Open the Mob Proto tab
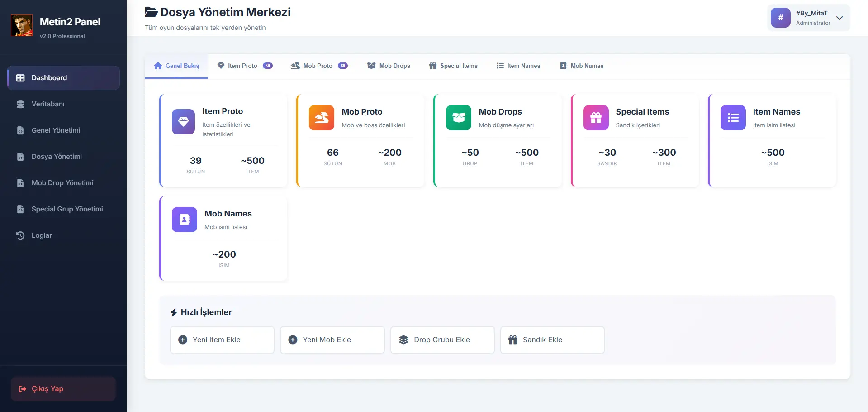868x412 pixels. (318, 66)
